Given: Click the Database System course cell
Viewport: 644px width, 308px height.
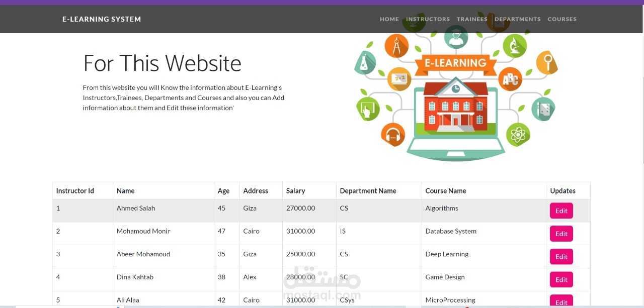Looking at the screenshot, I should pyautogui.click(x=484, y=234).
